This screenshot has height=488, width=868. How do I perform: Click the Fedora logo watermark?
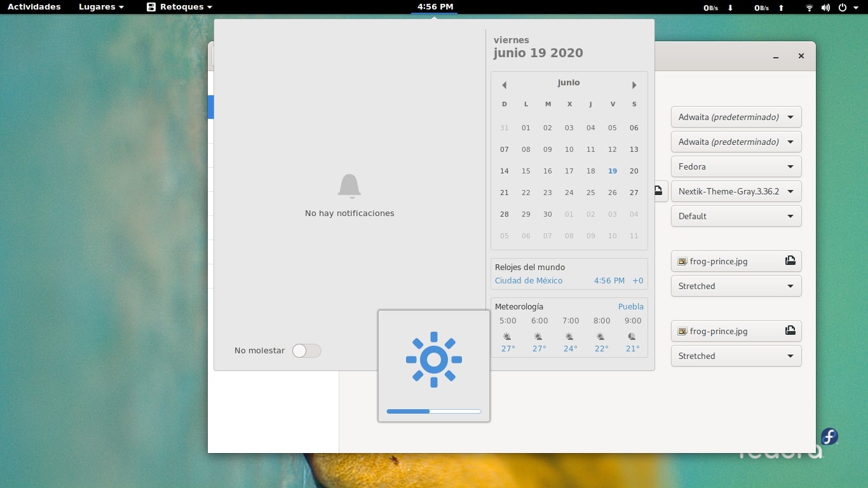829,437
